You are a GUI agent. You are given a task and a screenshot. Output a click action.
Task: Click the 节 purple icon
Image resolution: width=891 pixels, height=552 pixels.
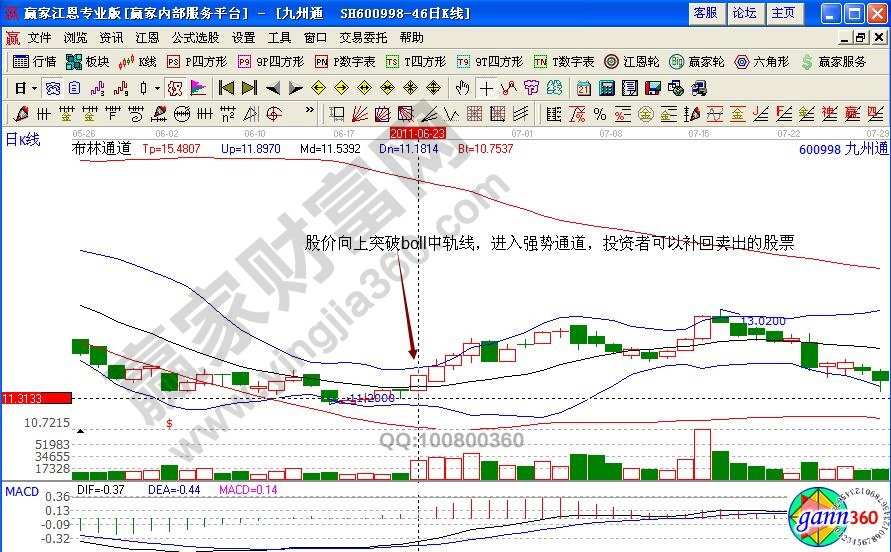tap(531, 88)
